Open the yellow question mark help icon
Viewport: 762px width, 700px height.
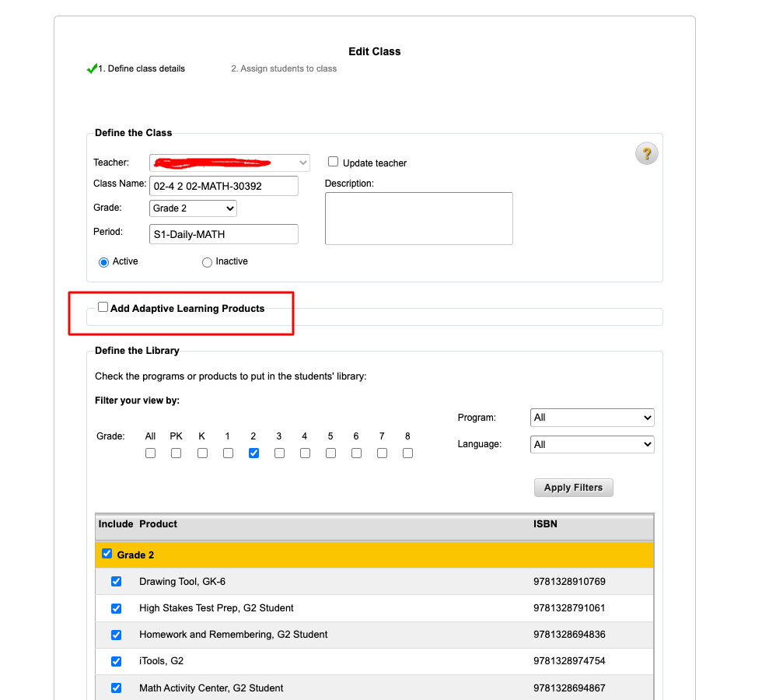646,154
